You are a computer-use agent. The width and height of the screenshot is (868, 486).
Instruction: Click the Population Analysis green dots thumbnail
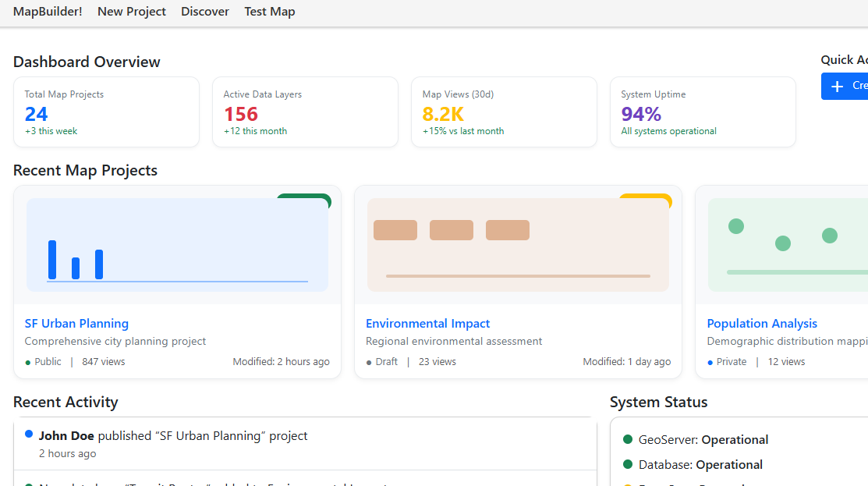pyautogui.click(x=788, y=245)
